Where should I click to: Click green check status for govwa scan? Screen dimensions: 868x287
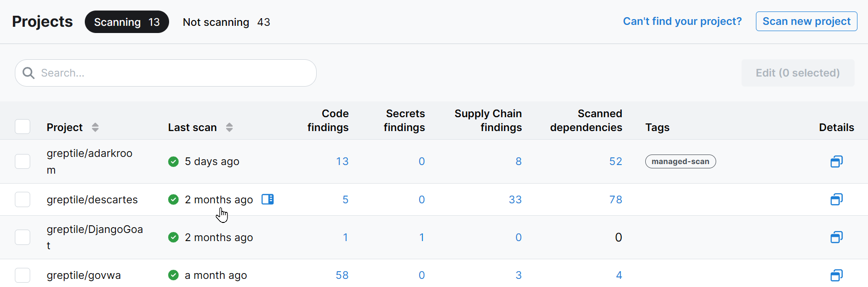tap(173, 275)
